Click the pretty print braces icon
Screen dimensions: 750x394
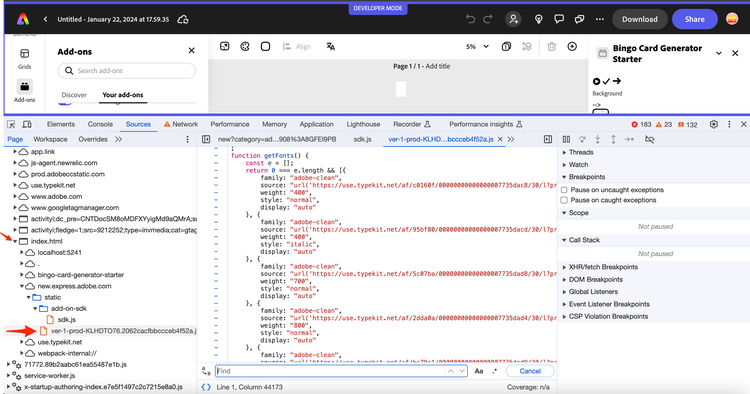pyautogui.click(x=206, y=387)
